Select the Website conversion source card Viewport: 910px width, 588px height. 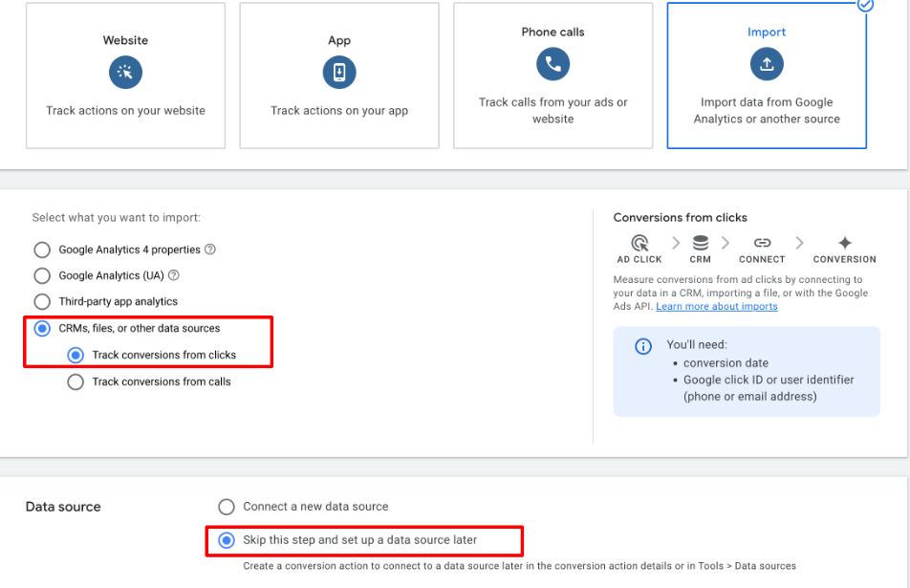click(x=125, y=76)
